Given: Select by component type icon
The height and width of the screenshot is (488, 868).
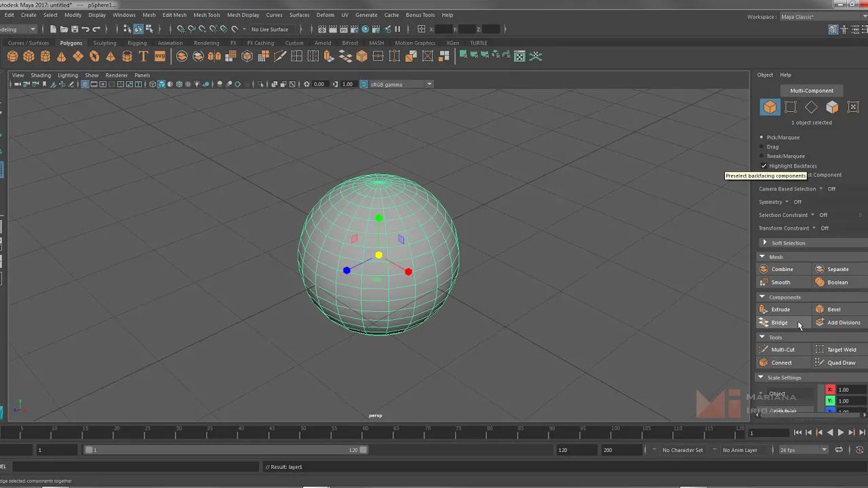Looking at the screenshot, I should point(149,29).
